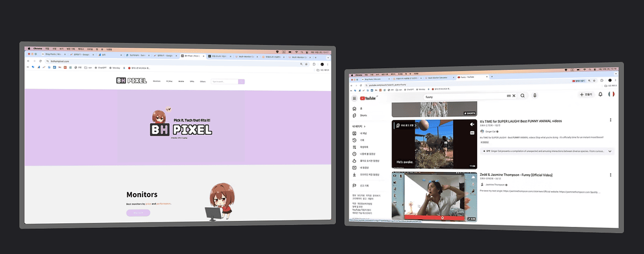644x254 pixels.
Task: Click the YouTube search magnifier button
Action: tap(523, 96)
